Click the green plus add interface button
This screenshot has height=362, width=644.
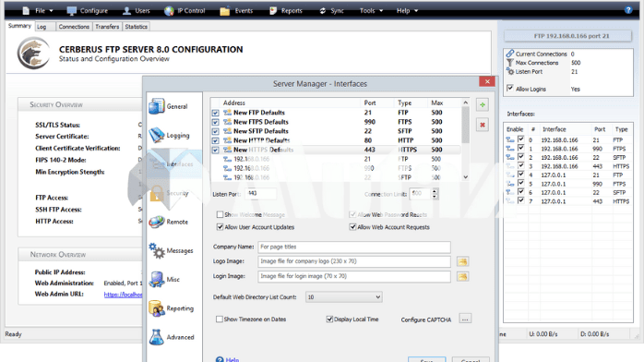pos(483,104)
